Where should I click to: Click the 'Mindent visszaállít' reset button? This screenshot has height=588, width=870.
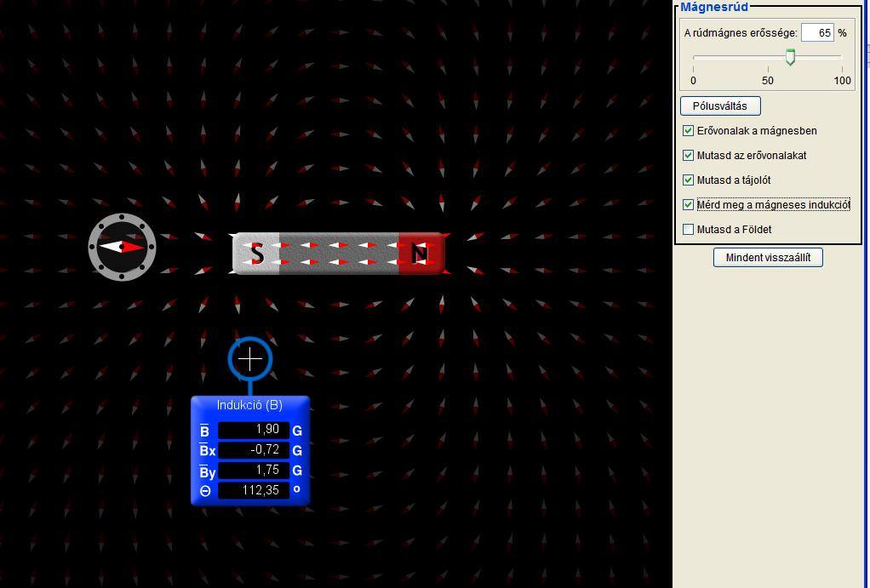coord(768,258)
